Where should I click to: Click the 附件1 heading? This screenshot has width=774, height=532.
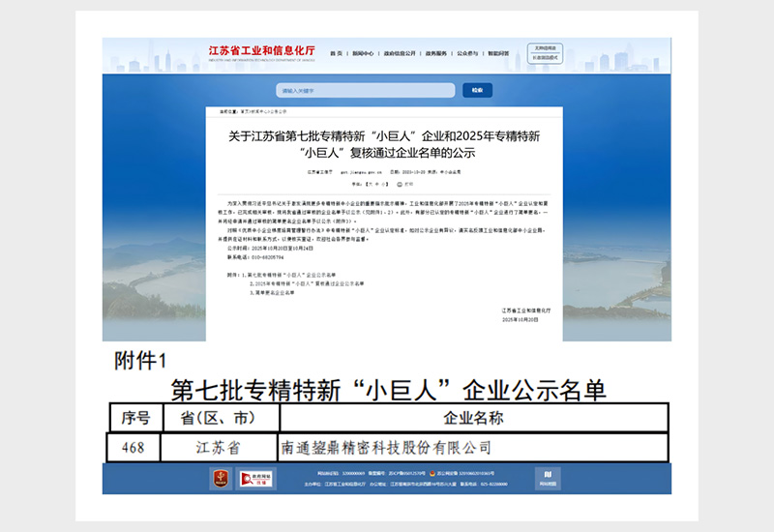click(140, 361)
